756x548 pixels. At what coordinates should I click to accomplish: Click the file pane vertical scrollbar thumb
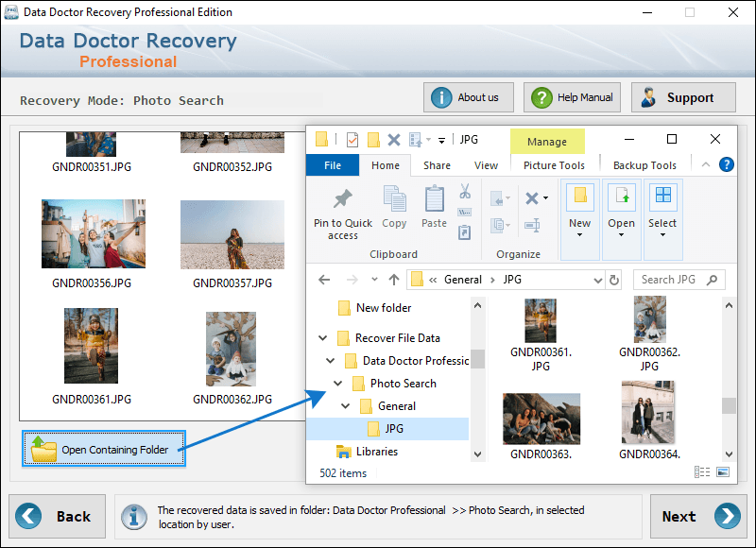point(729,405)
